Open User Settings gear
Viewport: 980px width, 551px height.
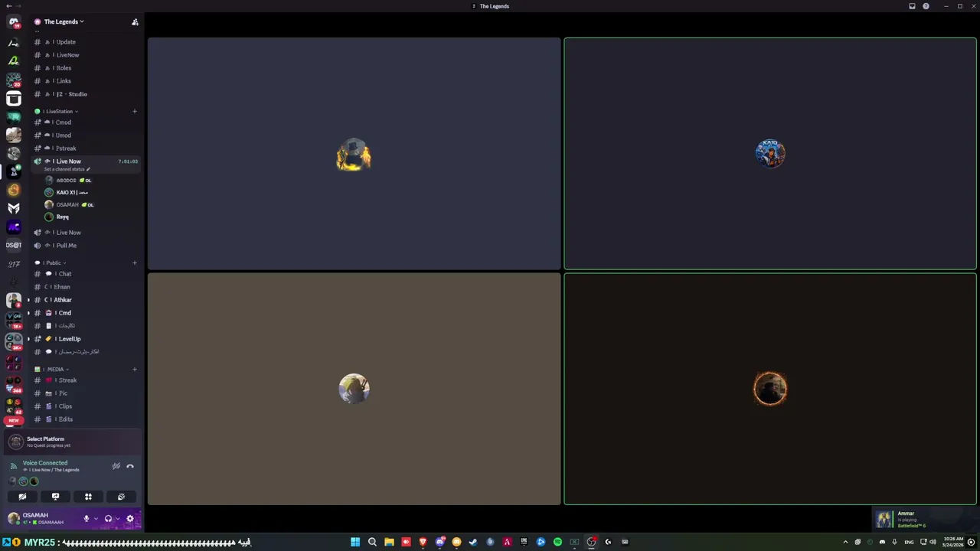point(130,519)
